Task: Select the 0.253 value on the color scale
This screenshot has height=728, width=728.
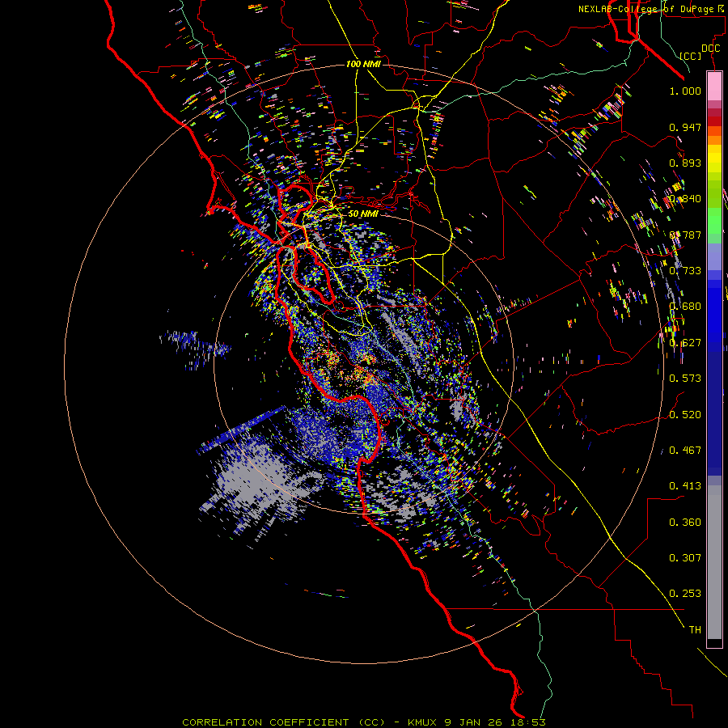Action: [685, 594]
